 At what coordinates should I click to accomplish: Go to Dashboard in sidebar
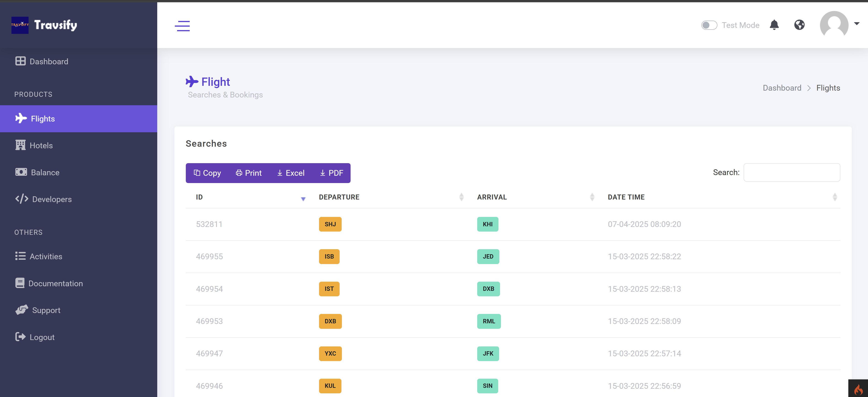pyautogui.click(x=48, y=61)
